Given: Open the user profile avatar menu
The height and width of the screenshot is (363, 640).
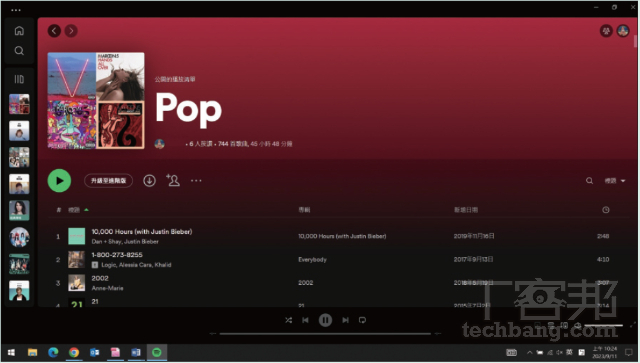Looking at the screenshot, I should pyautogui.click(x=623, y=31).
